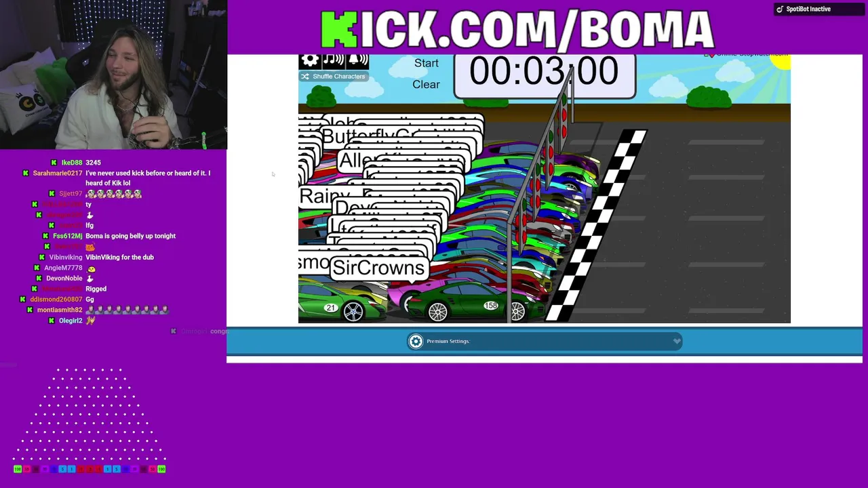Click username montiasmith82 in chat

[60, 310]
